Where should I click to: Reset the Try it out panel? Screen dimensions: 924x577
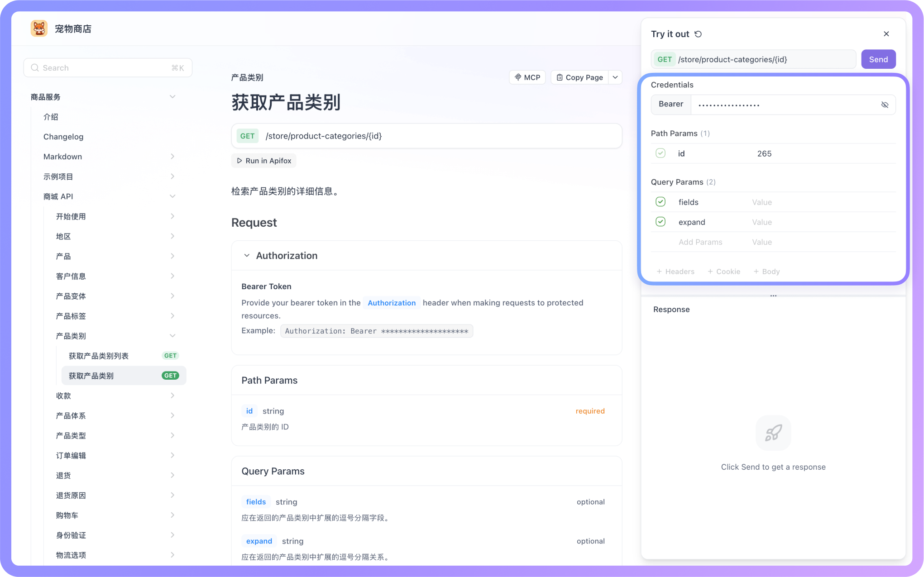click(x=698, y=34)
